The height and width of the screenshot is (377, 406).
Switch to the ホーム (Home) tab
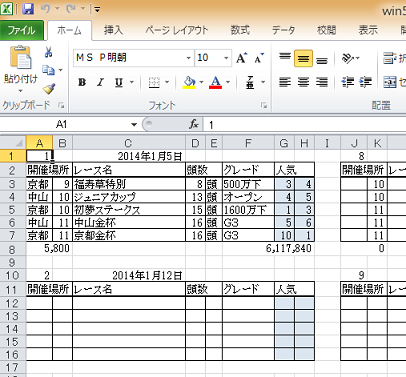69,31
